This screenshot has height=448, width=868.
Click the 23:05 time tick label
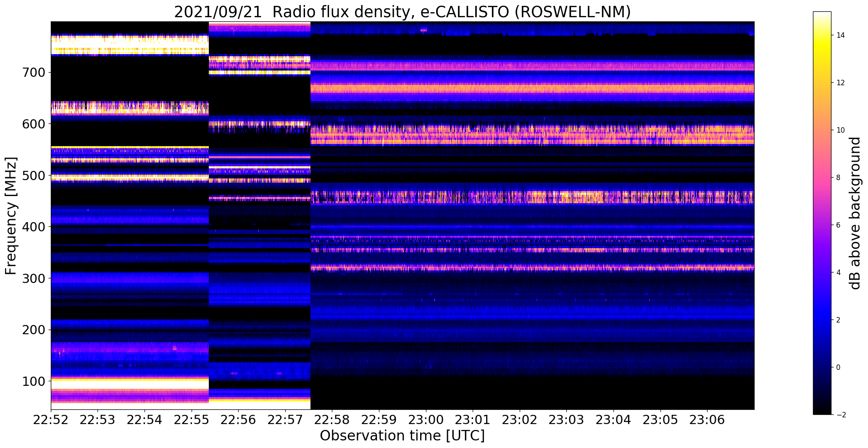[x=660, y=419]
